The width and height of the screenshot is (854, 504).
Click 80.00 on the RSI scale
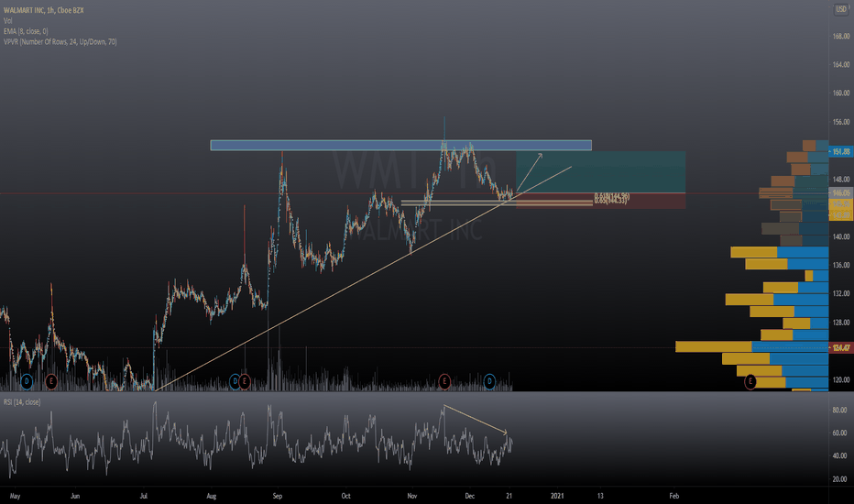839,410
